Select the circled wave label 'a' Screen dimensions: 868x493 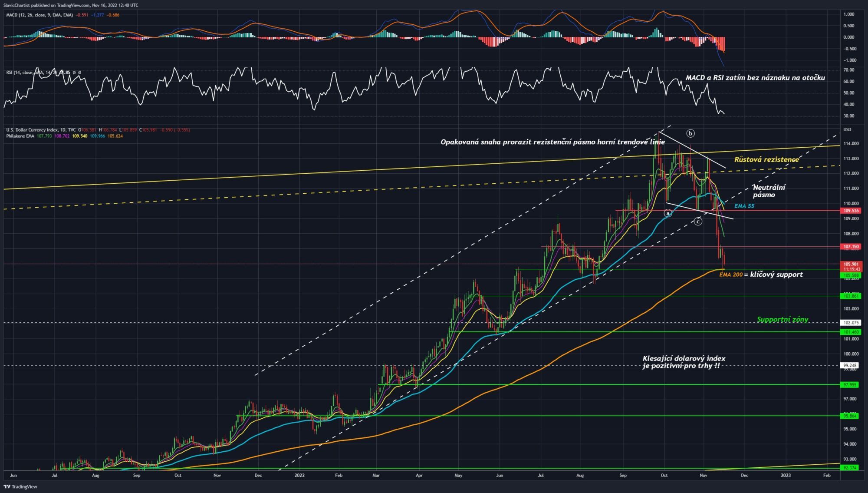pos(668,213)
